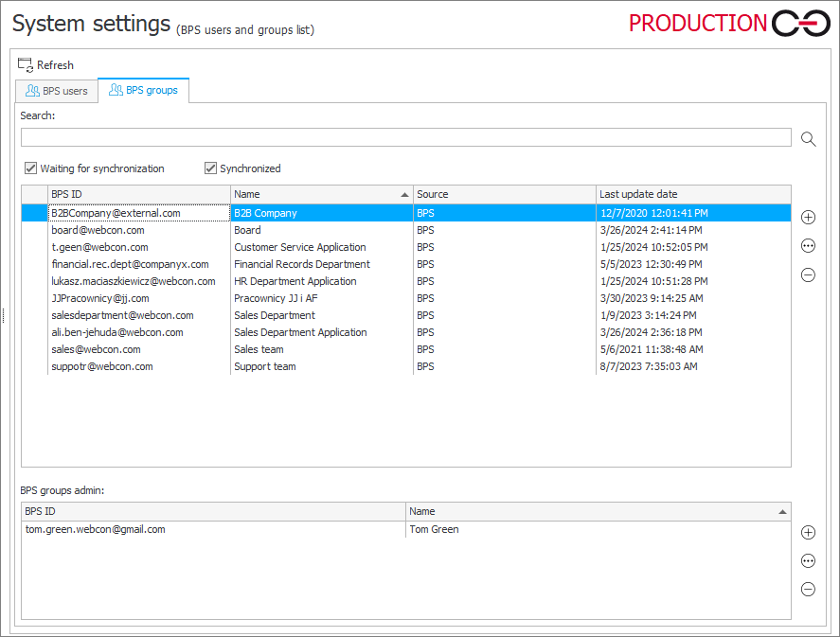Click Customer Service Application name cell

pos(321,247)
